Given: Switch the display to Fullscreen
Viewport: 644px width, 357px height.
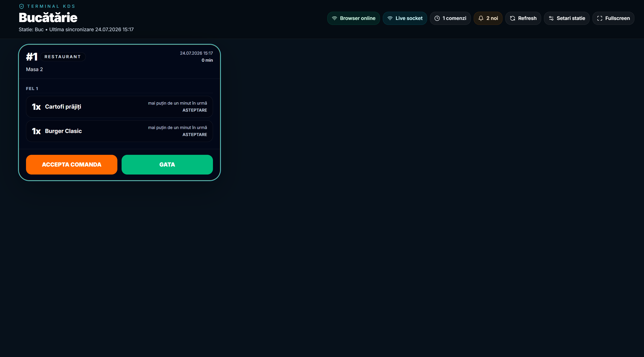Looking at the screenshot, I should coord(613,18).
